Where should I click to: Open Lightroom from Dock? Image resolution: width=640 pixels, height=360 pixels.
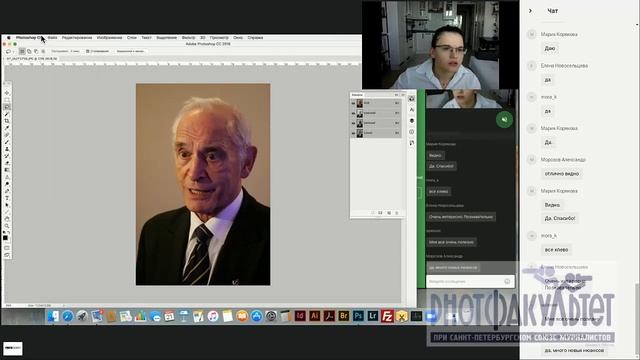pyautogui.click(x=373, y=316)
